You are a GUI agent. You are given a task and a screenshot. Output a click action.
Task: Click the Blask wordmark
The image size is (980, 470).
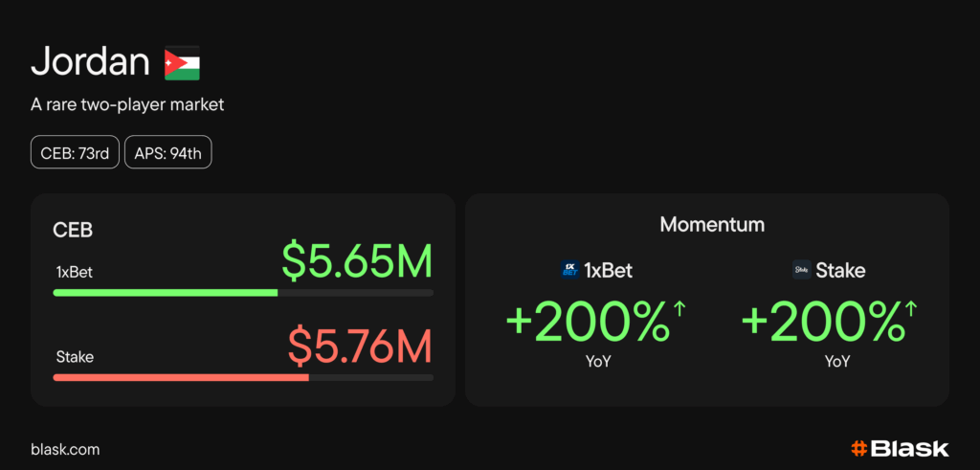910,448
